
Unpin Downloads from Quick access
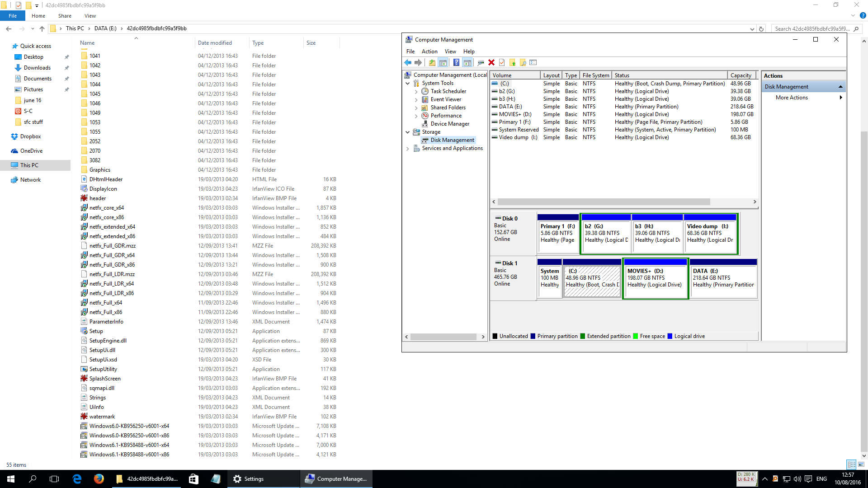click(66, 68)
